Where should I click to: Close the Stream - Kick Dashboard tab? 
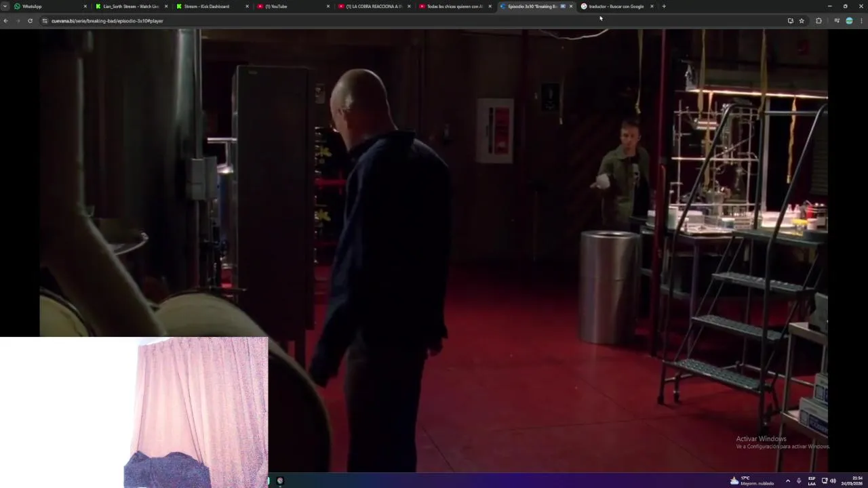tap(247, 6)
